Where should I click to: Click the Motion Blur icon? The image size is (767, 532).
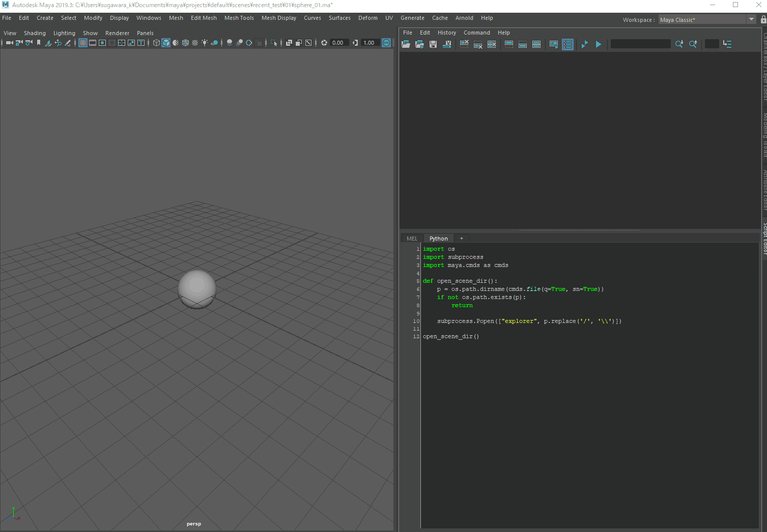click(239, 43)
